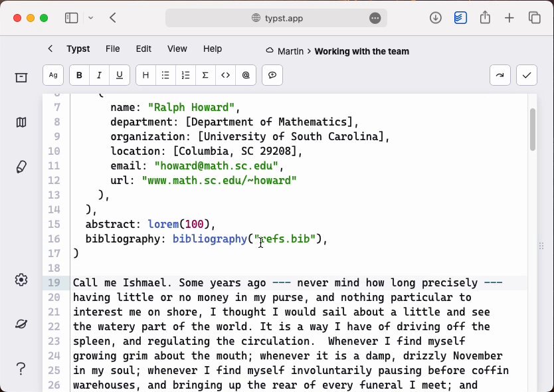Open project settings gear in sidebar
Viewport: 554px width, 392px height.
[21, 280]
